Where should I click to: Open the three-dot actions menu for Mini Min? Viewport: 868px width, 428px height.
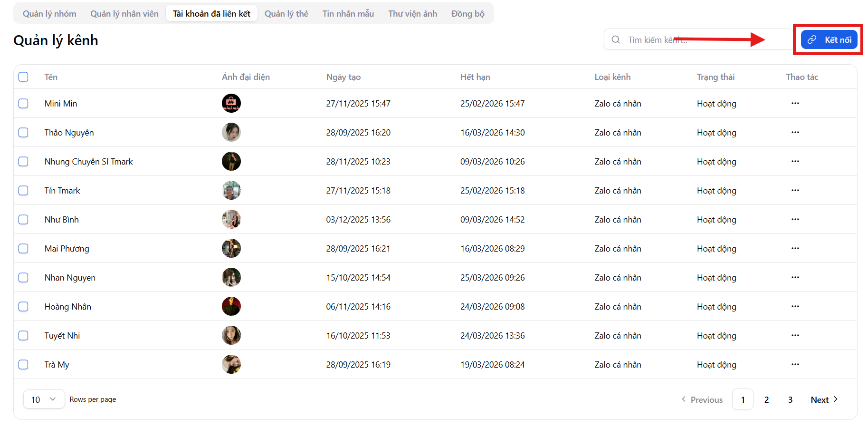click(795, 103)
